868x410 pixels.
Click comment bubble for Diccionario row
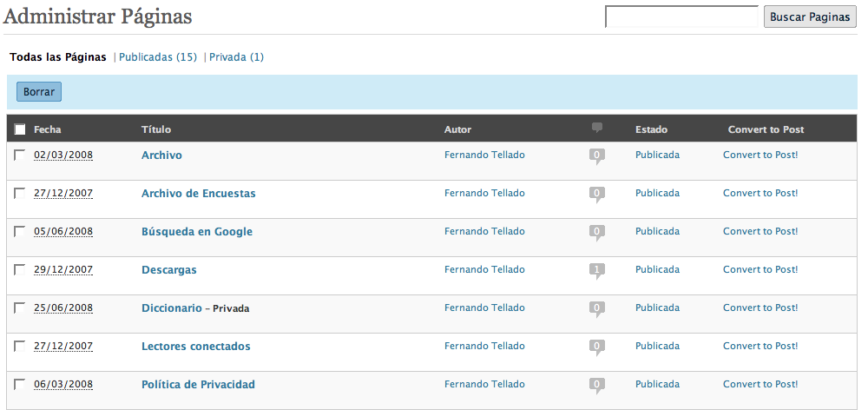[596, 308]
